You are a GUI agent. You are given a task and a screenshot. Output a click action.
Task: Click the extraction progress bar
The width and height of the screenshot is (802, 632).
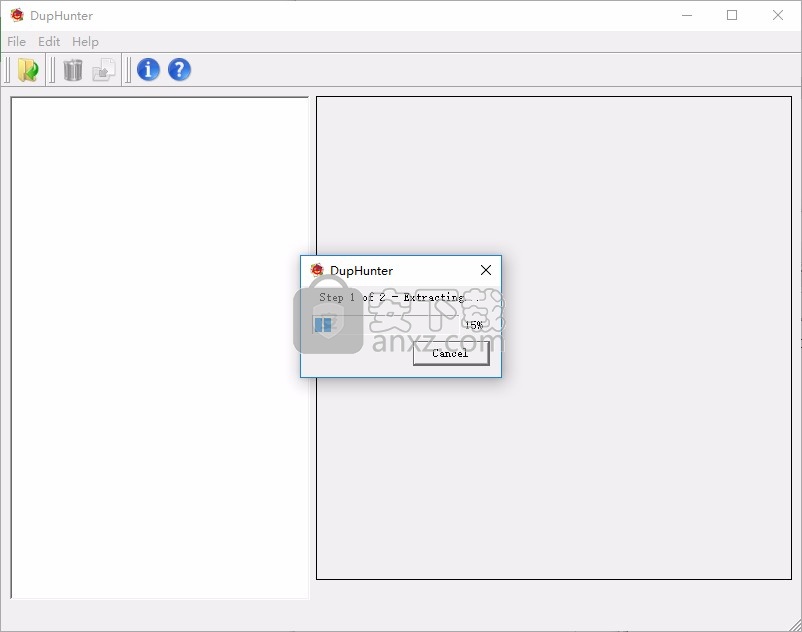[386, 325]
